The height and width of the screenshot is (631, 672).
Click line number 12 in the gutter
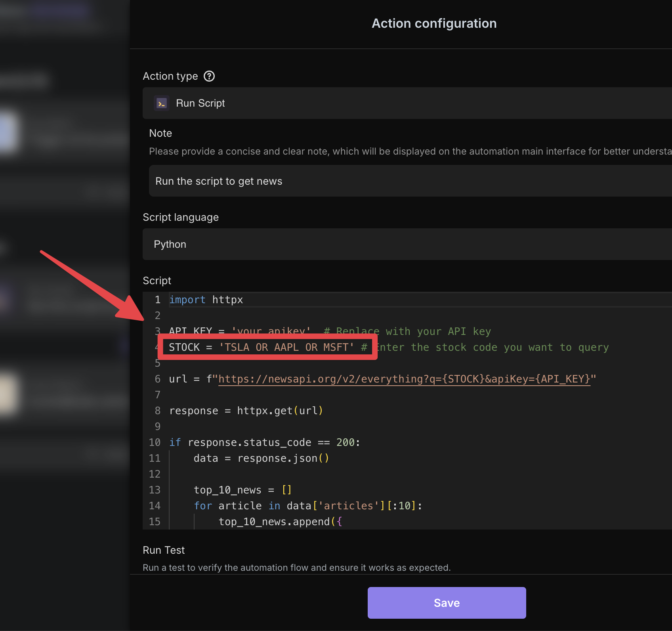155,474
